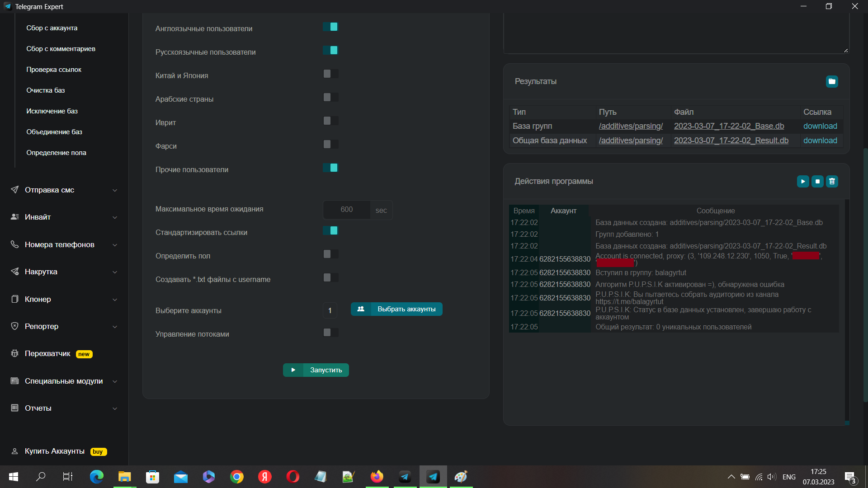Enable Создавать *.txt файлы с username toggle
The width and height of the screenshot is (868, 488).
pyautogui.click(x=330, y=277)
